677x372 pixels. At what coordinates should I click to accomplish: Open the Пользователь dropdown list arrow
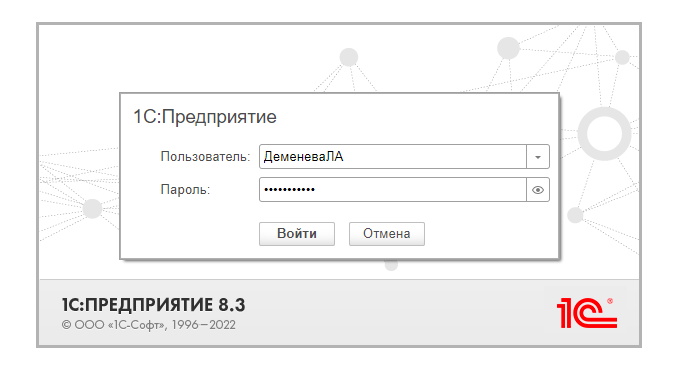coord(538,157)
